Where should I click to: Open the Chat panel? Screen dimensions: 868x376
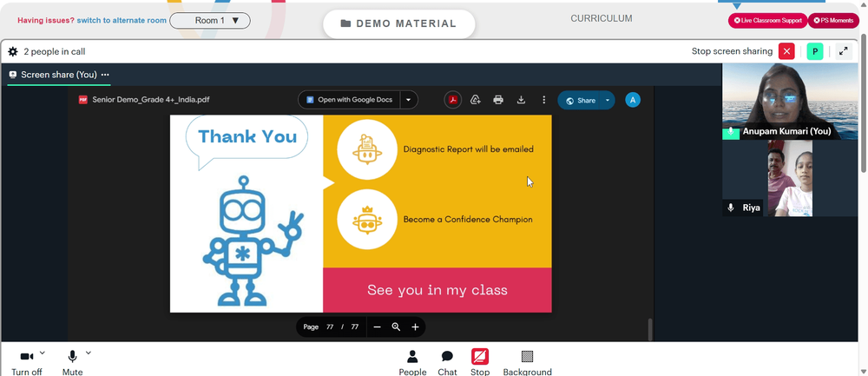point(447,363)
